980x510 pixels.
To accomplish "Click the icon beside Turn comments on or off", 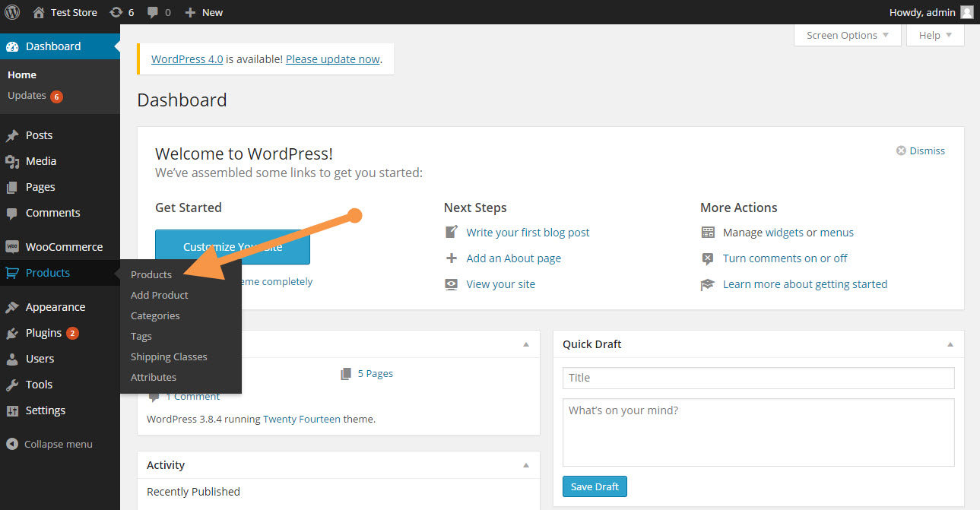I will coord(708,258).
